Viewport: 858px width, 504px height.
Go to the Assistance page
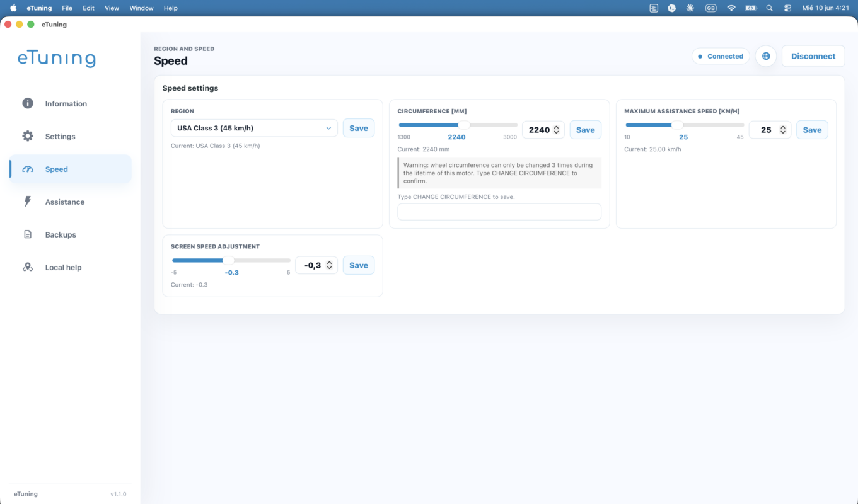[71, 202]
